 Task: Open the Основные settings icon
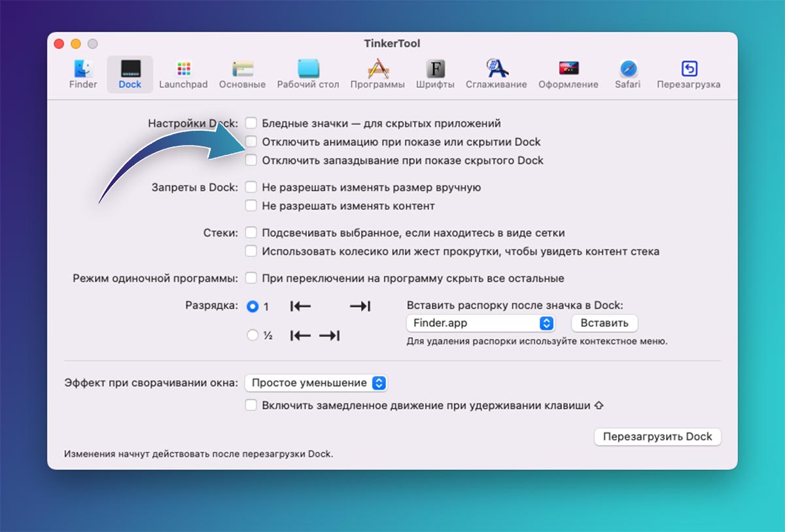(242, 69)
